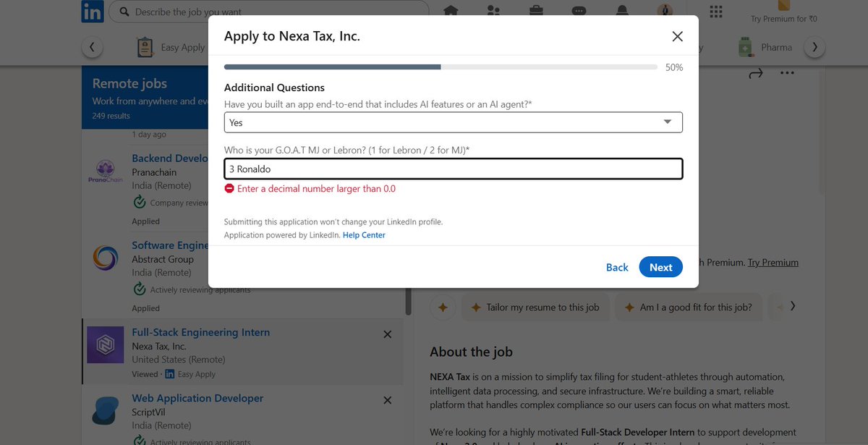
Task: Click Am I a good fit for this job
Action: 689,308
